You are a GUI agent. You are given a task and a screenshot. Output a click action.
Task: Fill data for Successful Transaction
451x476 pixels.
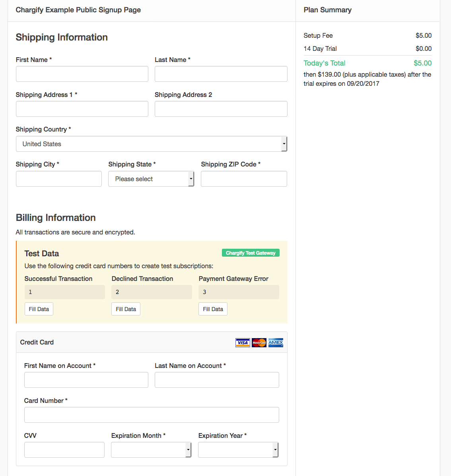coord(39,309)
